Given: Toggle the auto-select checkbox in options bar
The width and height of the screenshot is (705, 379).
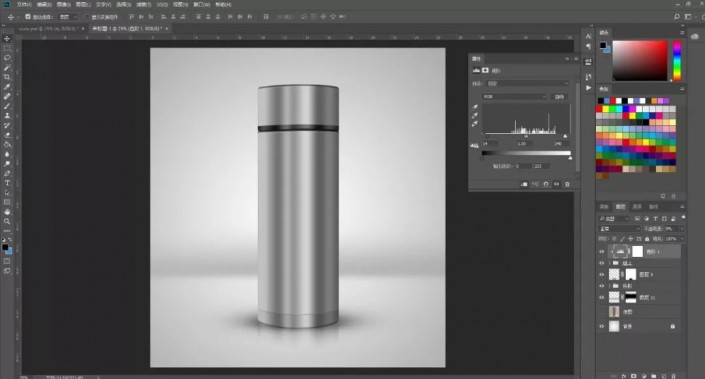Looking at the screenshot, I should (28, 17).
